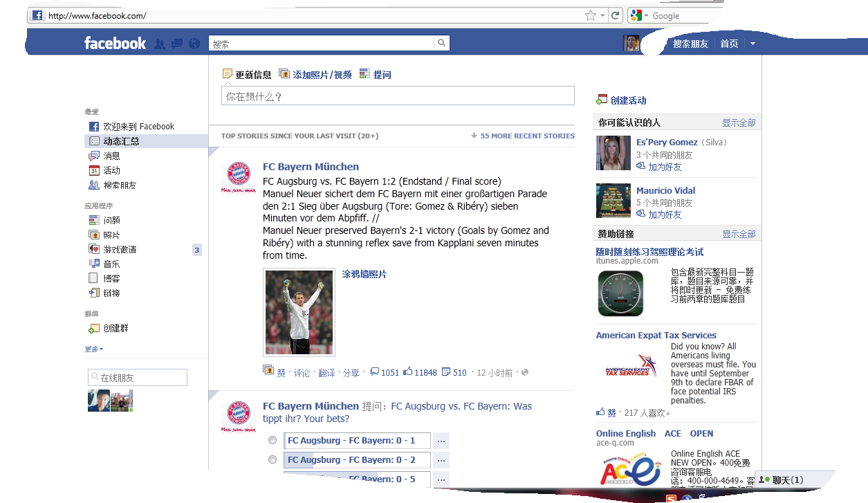868x503 pixels.
Task: Open the address bar history dropdown arrow
Action: [x=602, y=15]
